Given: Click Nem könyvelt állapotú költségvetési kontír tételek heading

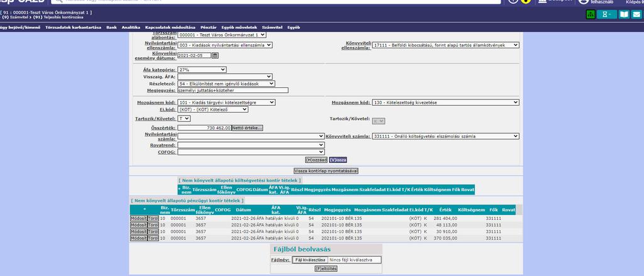Looking at the screenshot, I should [x=240, y=180].
